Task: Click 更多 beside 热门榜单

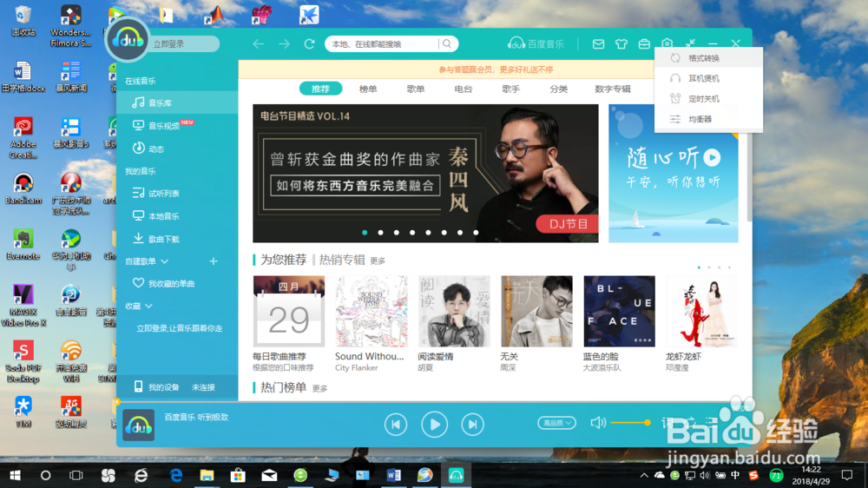Action: (320, 389)
